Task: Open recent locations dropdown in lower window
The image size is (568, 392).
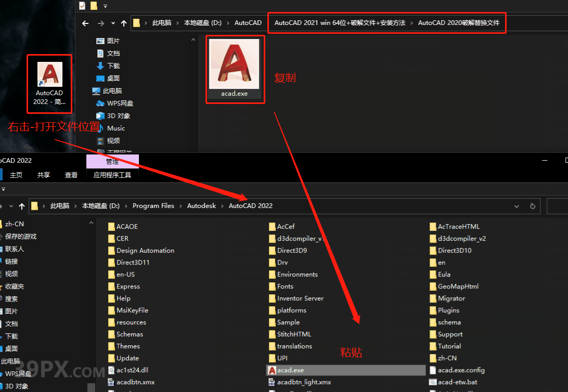Action: pos(11,206)
